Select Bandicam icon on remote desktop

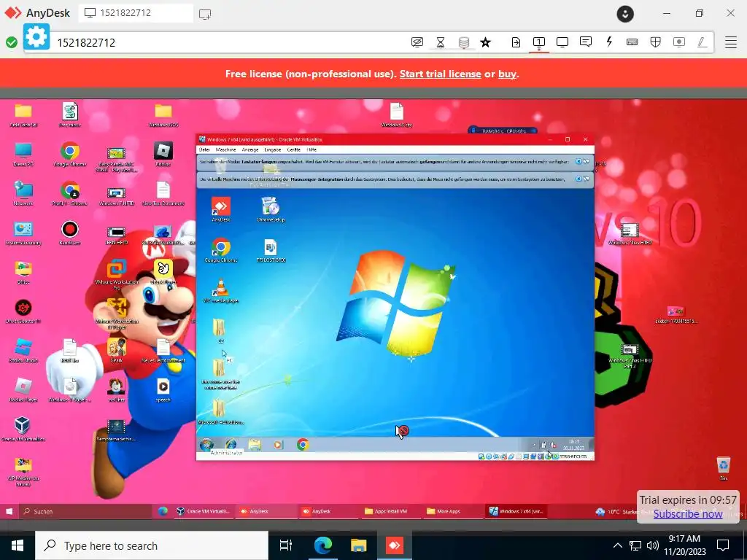click(69, 233)
